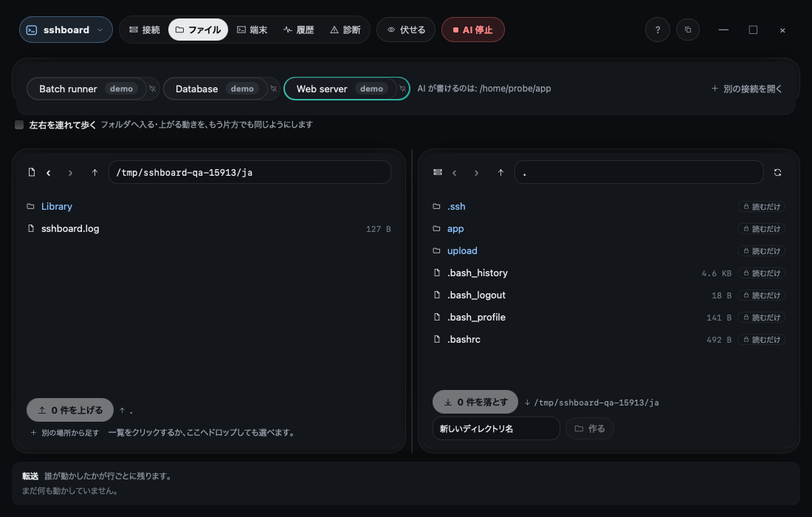Open help with the question mark icon
The height and width of the screenshot is (517, 812).
coord(658,30)
